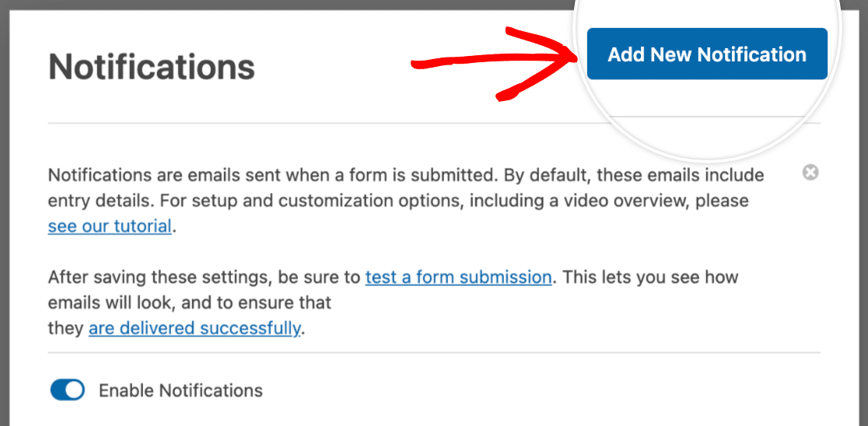Click the Notifications panel heading
The image size is (868, 426).
152,67
